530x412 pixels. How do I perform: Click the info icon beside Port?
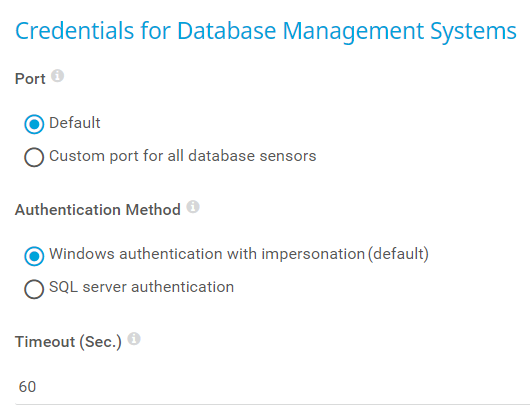point(57,76)
